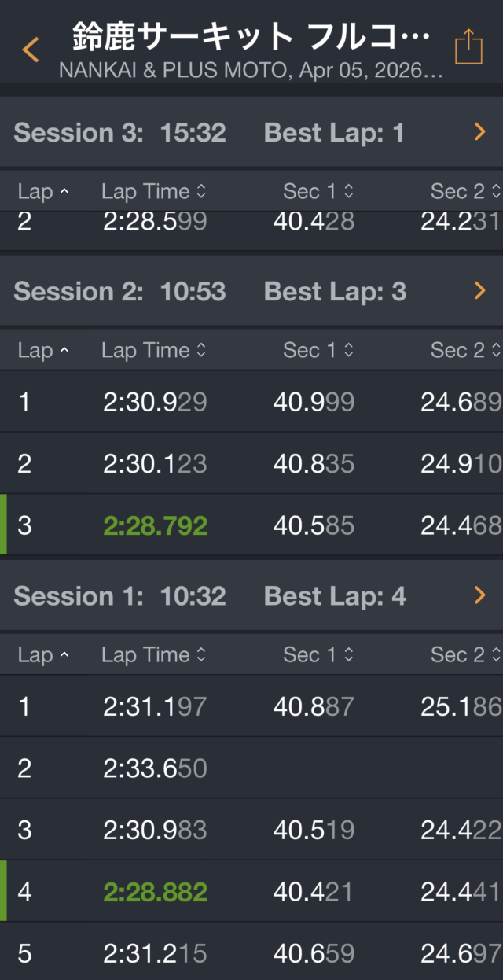The width and height of the screenshot is (503, 980).
Task: Sort Session 2 by Lap Time
Action: (x=153, y=350)
